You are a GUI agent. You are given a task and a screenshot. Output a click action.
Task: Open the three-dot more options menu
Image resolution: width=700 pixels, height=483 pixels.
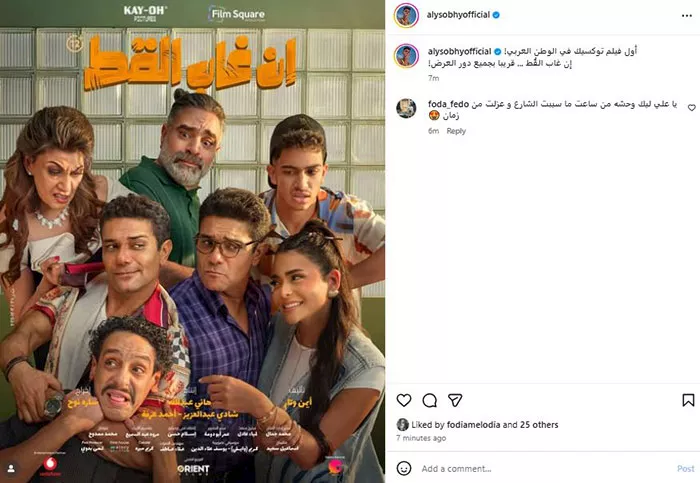pos(687,16)
